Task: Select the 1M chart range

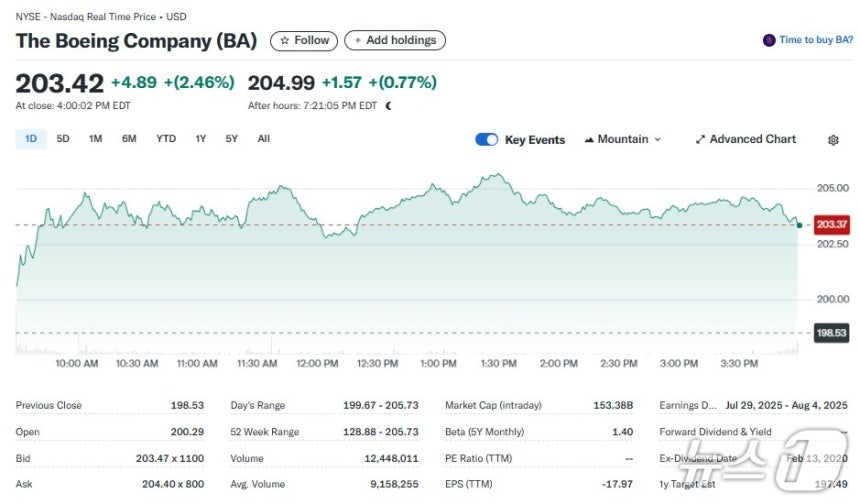Action: click(96, 139)
